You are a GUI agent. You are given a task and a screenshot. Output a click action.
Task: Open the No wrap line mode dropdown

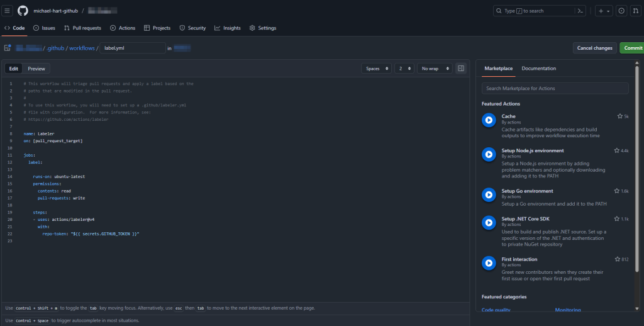click(433, 69)
